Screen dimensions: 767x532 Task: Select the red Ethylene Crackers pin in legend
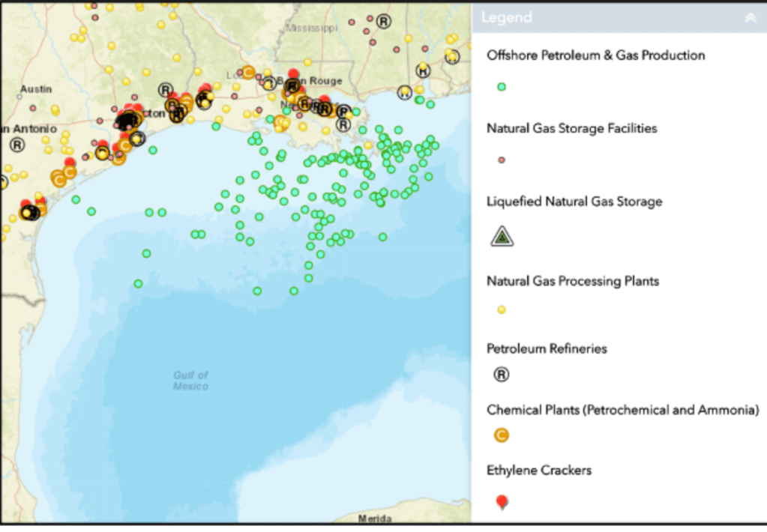[502, 501]
